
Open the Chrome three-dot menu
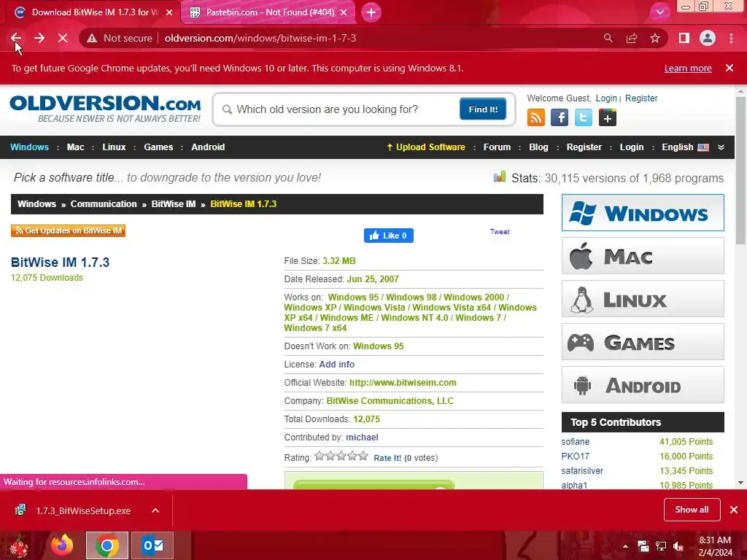click(x=731, y=38)
